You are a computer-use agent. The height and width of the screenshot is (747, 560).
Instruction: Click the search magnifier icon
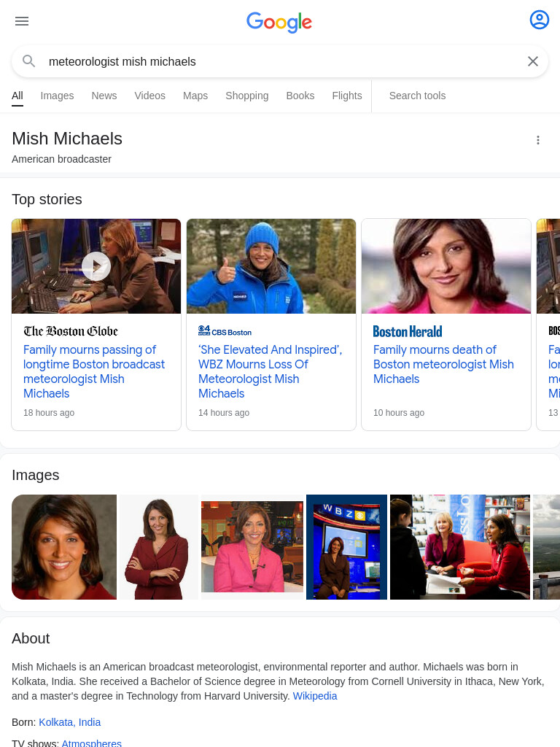[29, 61]
